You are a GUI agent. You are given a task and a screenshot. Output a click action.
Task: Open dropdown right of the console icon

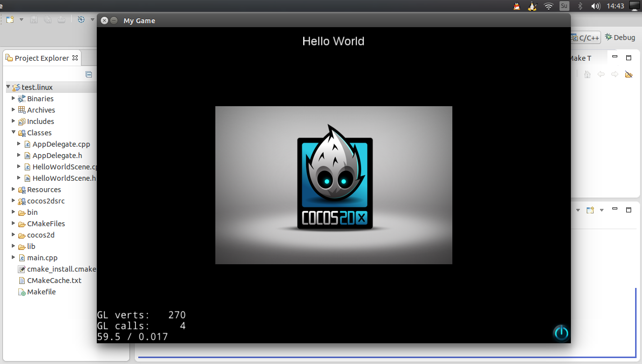click(x=602, y=210)
